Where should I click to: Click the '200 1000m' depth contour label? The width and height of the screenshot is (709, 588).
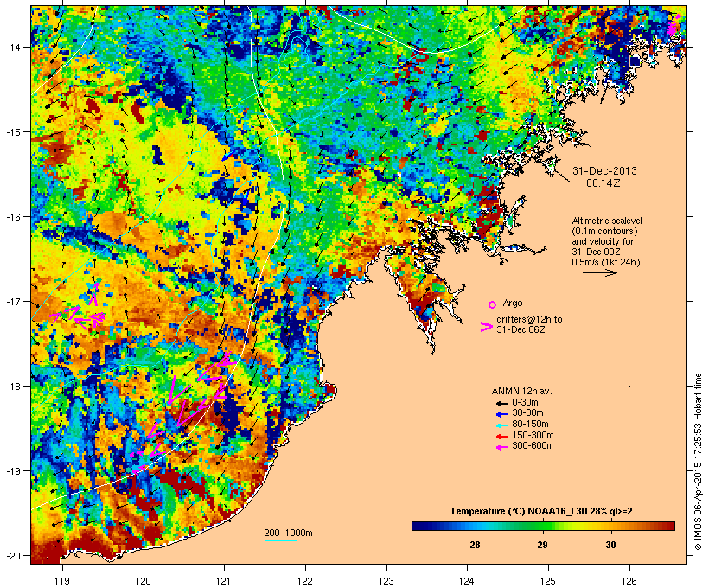coord(288,533)
